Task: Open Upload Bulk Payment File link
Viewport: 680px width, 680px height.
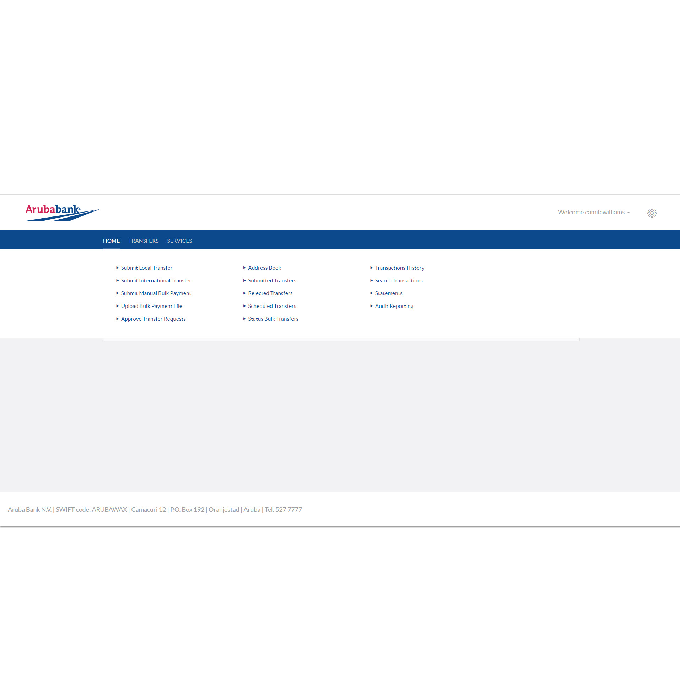Action: coord(151,306)
